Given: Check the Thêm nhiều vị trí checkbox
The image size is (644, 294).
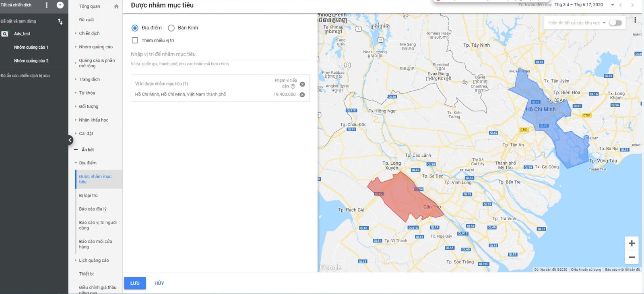Looking at the screenshot, I should coord(135,40).
